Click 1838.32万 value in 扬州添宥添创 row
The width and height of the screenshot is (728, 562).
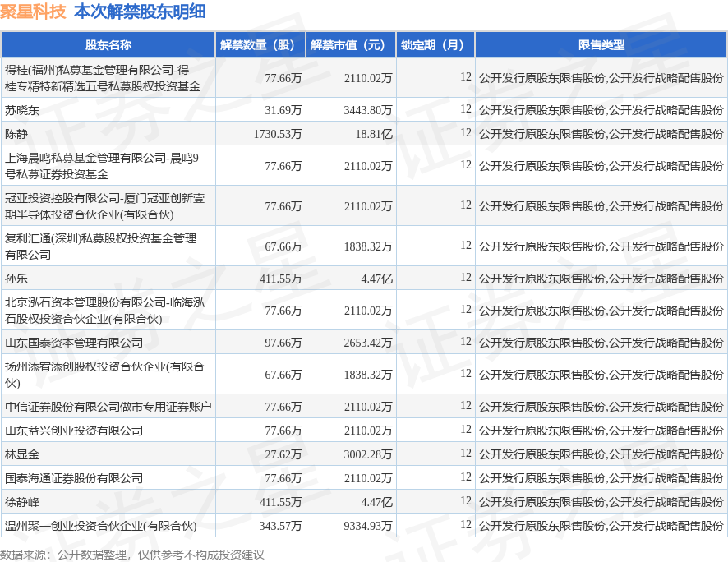[x=368, y=375]
